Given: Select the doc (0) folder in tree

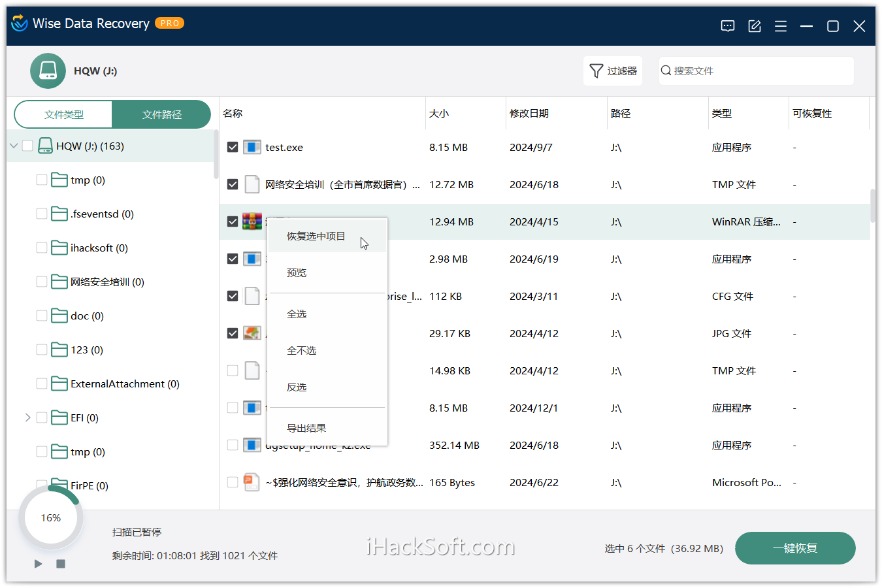Looking at the screenshot, I should [87, 316].
